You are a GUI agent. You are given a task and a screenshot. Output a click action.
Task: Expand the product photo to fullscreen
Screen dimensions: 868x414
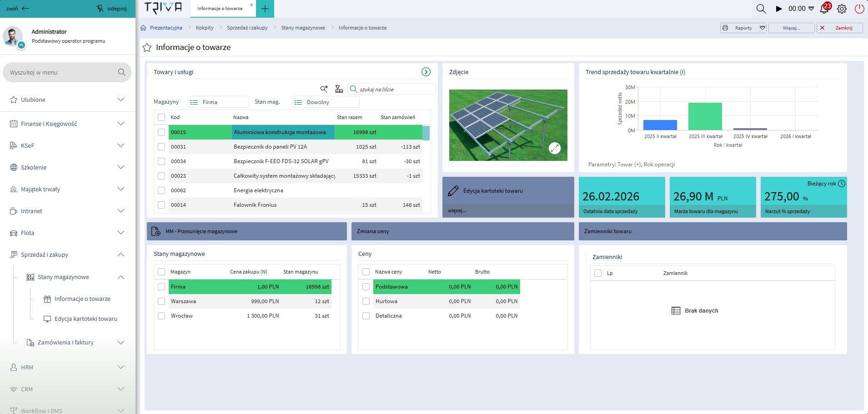(554, 148)
